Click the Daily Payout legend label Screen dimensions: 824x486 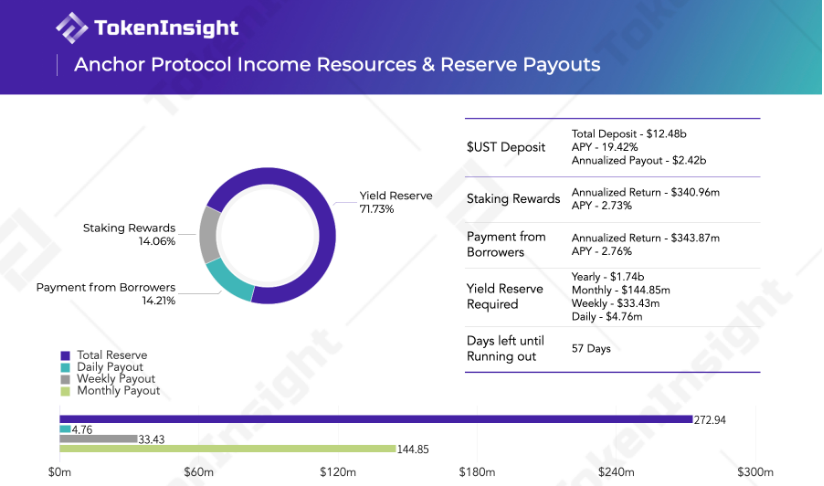click(x=110, y=367)
